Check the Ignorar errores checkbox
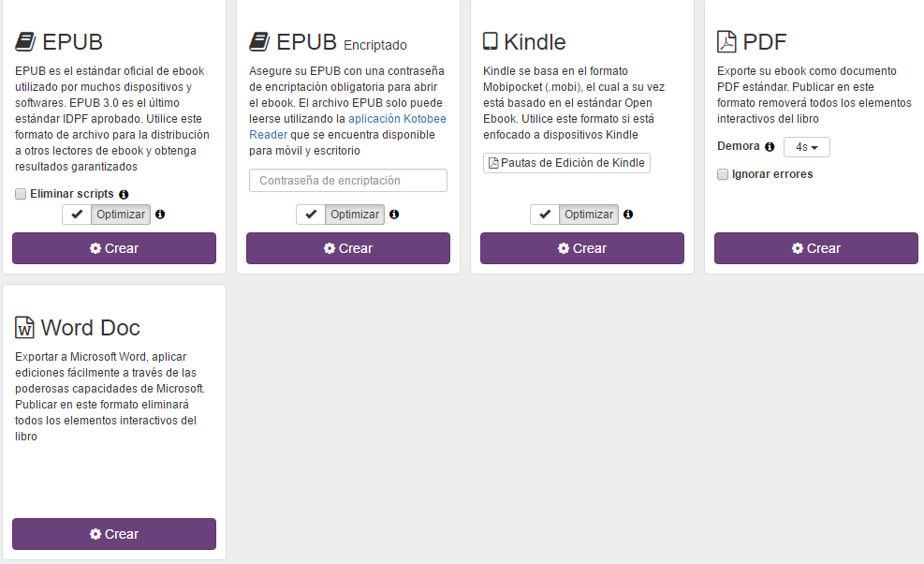 (x=723, y=174)
